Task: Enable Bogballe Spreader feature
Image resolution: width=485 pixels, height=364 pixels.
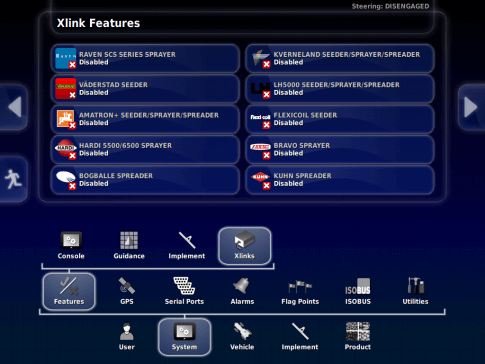Action: (145, 180)
